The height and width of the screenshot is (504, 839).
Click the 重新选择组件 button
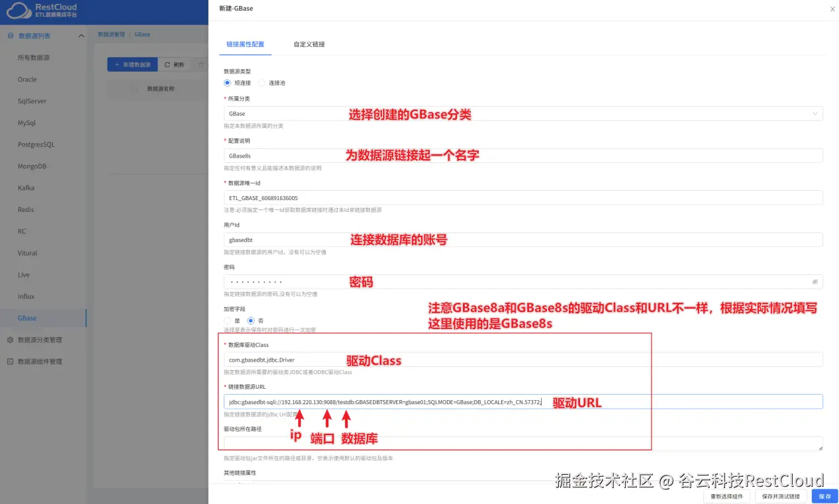pos(726,496)
